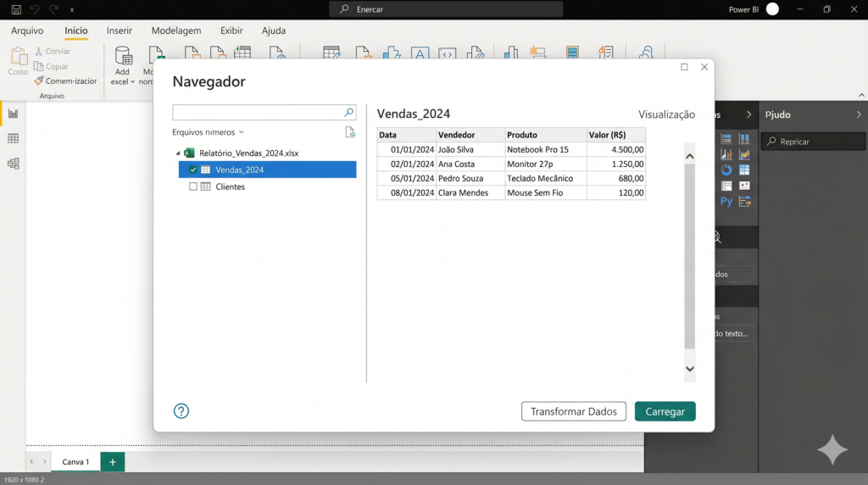Click the Monitor 27p cell
868x485 pixels.
tap(546, 164)
